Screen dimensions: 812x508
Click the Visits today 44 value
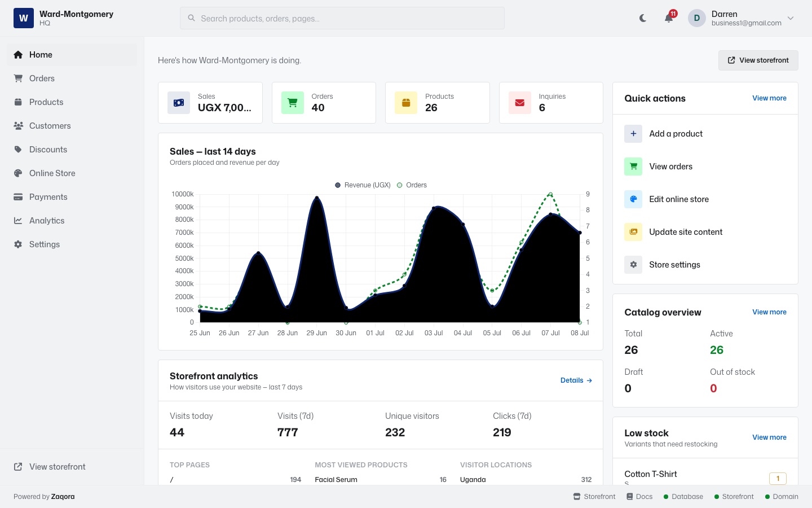(177, 432)
